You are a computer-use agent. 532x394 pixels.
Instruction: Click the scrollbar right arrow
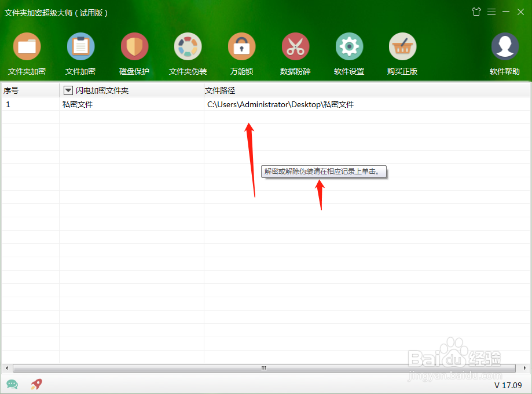coord(524,368)
